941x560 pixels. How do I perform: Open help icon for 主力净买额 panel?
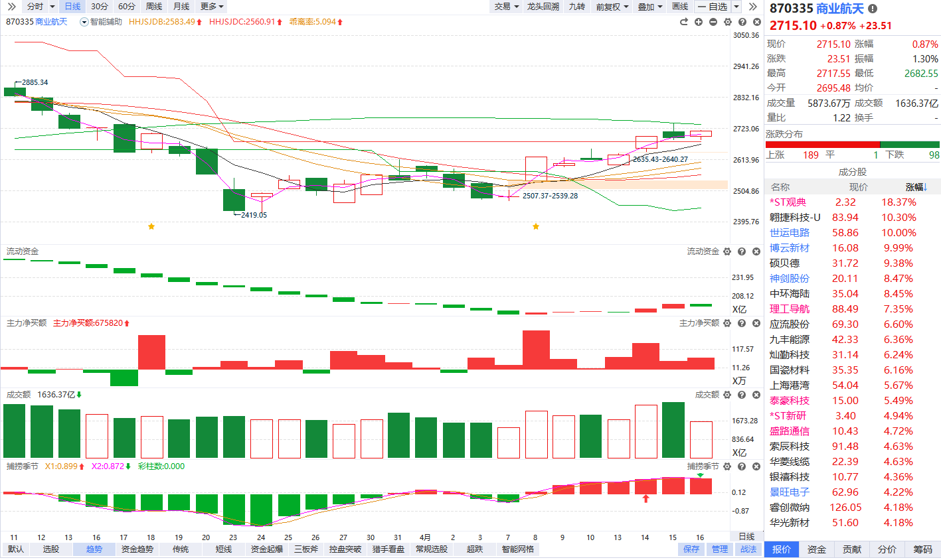click(x=742, y=323)
